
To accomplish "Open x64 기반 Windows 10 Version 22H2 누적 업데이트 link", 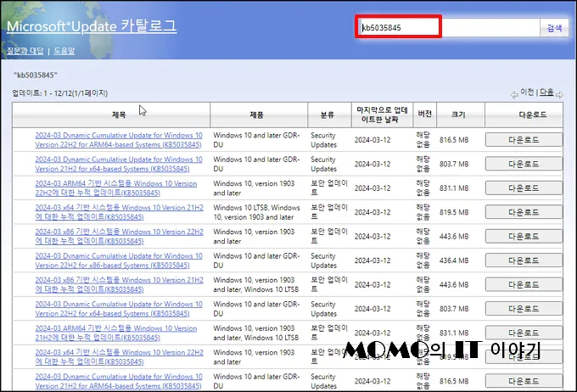I will pyautogui.click(x=119, y=357).
